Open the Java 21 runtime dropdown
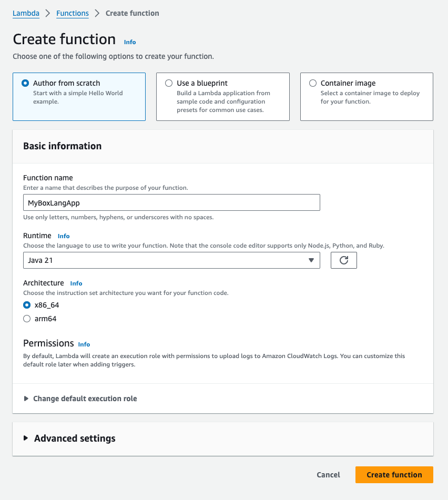 pos(171,260)
